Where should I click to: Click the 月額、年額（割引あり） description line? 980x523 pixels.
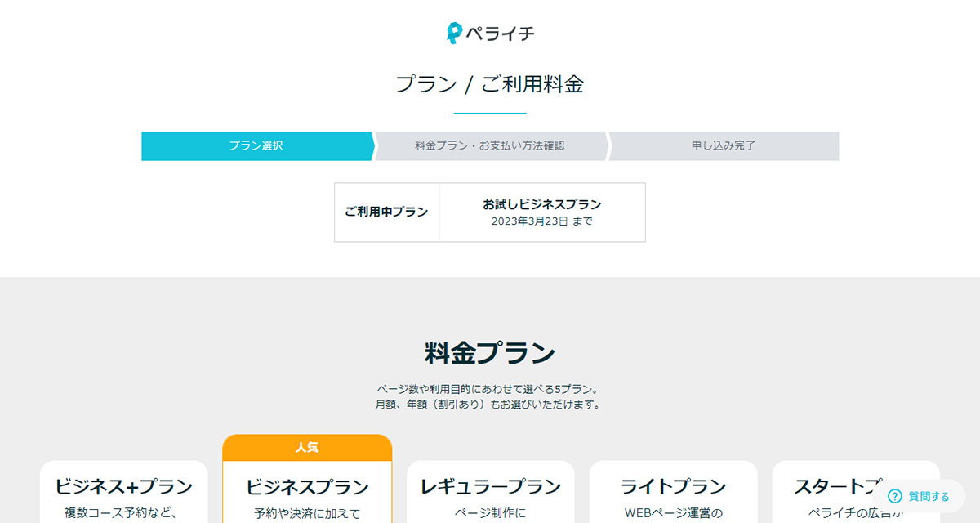click(x=490, y=404)
